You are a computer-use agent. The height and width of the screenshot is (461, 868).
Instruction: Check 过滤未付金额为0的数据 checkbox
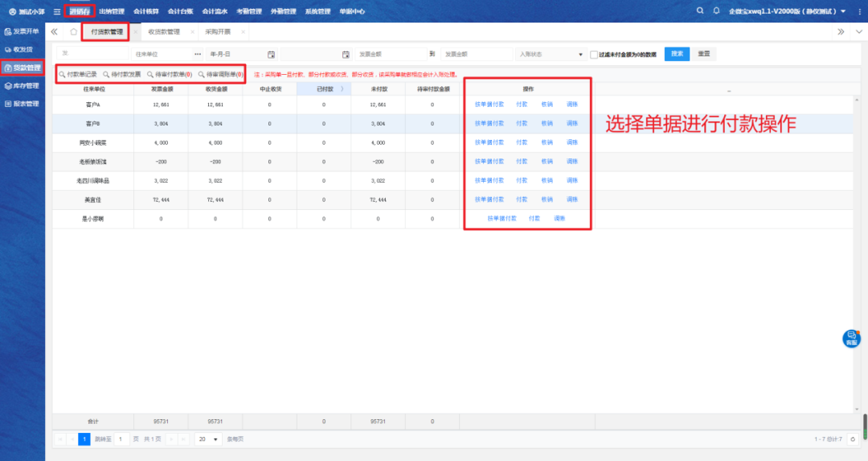tap(593, 55)
